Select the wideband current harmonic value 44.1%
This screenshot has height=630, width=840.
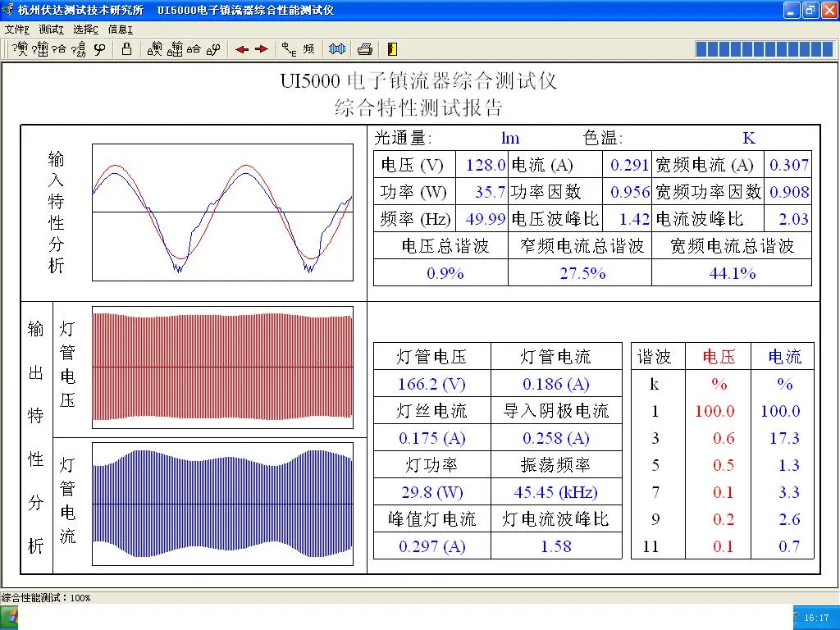coord(733,273)
